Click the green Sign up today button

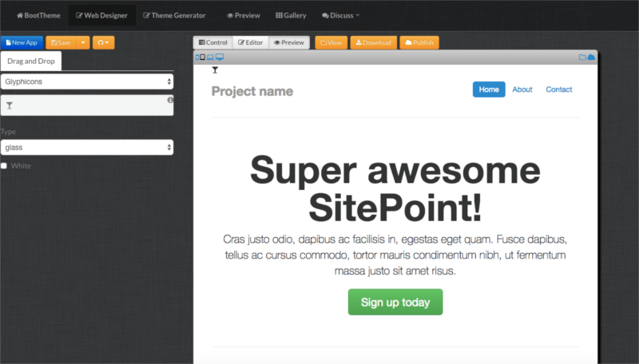(395, 303)
